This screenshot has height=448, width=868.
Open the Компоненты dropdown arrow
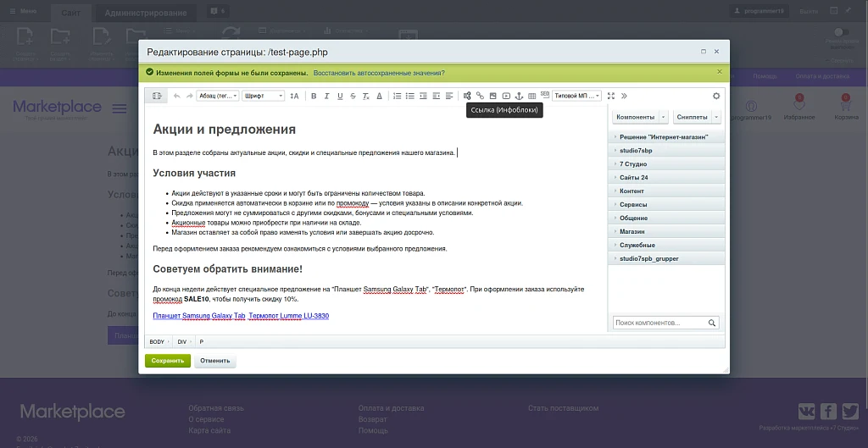pos(664,117)
